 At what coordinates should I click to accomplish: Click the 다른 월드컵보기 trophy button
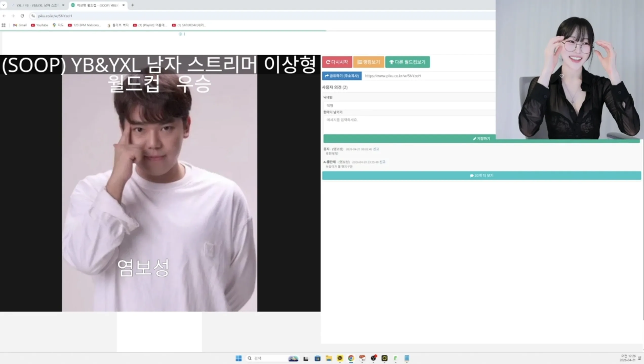(407, 62)
